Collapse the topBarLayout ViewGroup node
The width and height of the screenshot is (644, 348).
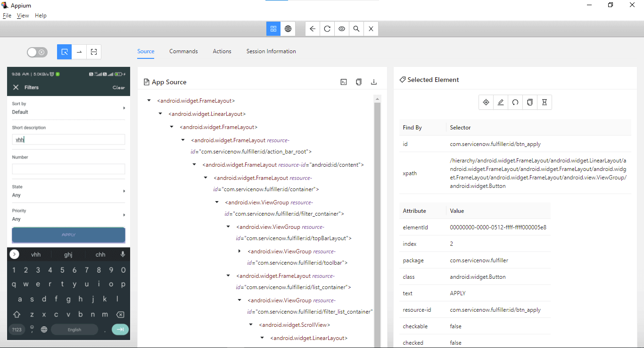tap(228, 227)
